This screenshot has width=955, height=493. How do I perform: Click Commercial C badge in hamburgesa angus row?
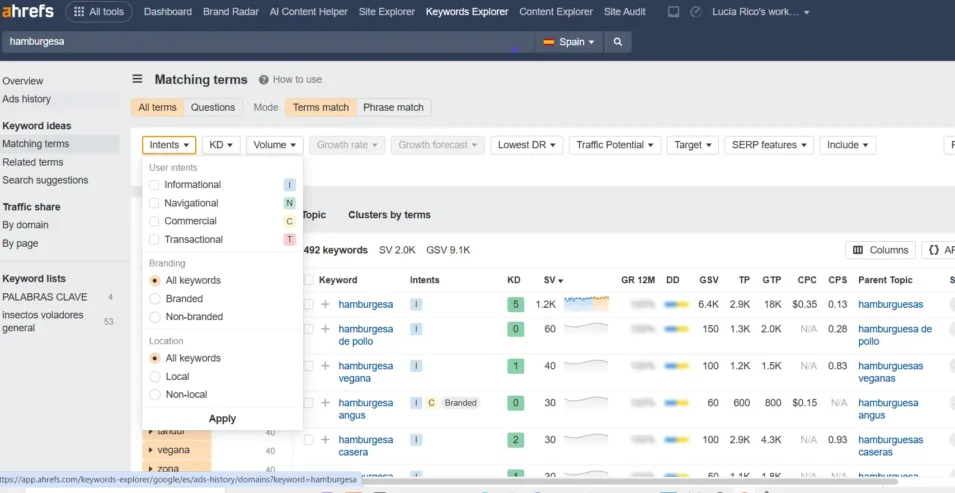431,403
